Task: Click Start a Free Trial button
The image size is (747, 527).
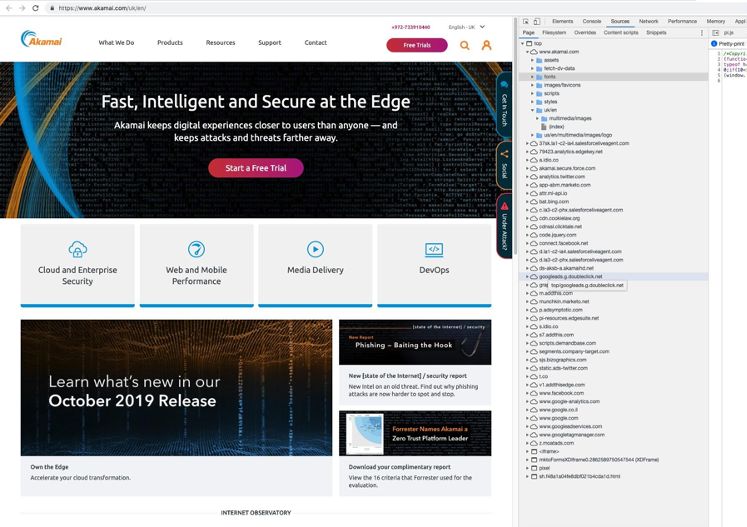Action: [256, 168]
